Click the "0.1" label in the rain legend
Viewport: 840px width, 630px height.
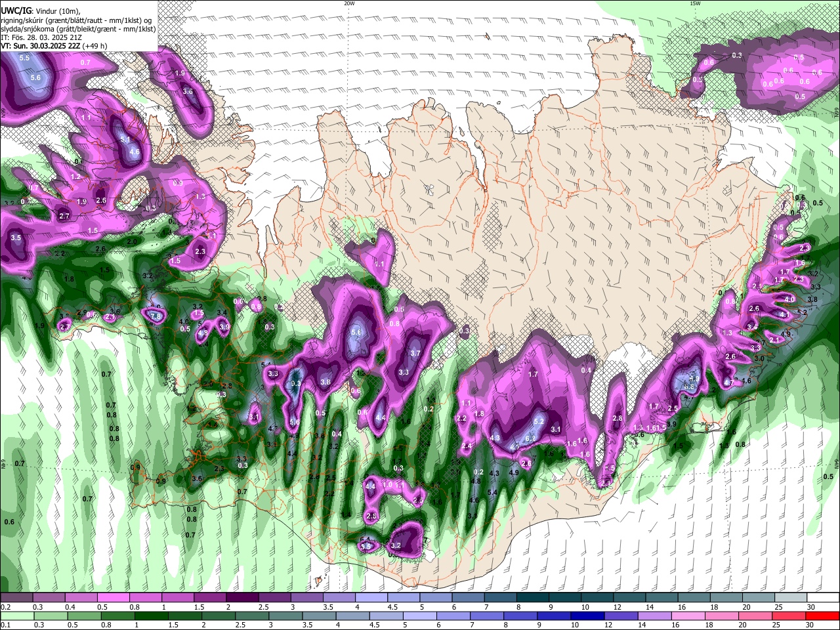click(x=6, y=625)
